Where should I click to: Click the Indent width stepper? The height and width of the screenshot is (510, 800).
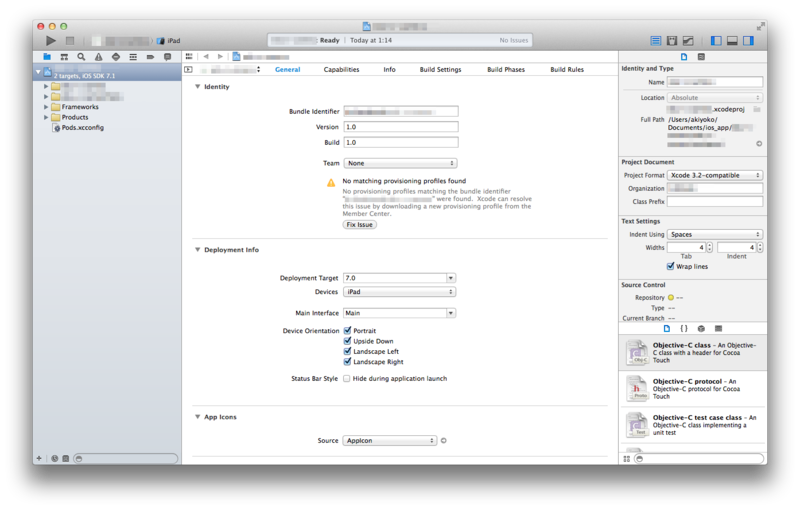pos(760,247)
